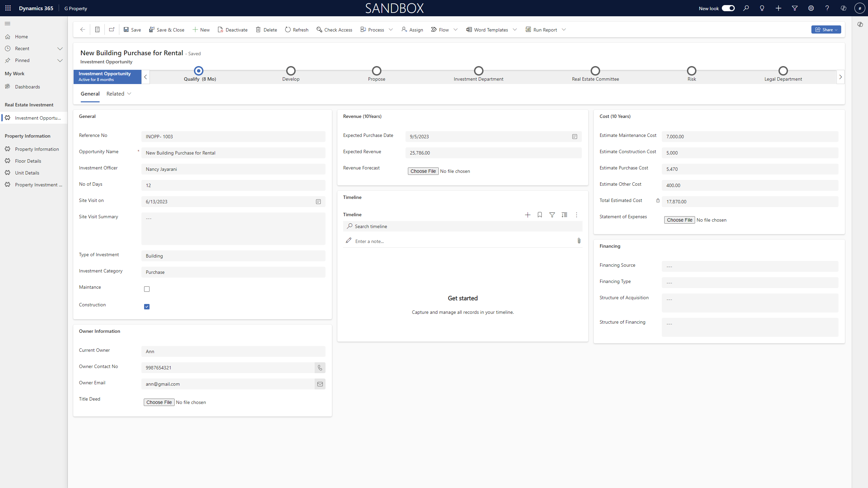The image size is (868, 488).
Task: Add a timeline record with plus icon
Action: pos(528,215)
